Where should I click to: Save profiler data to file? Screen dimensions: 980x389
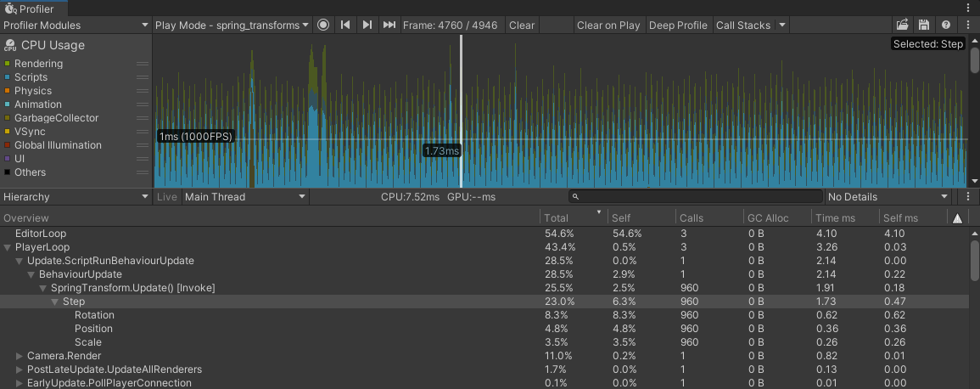924,25
